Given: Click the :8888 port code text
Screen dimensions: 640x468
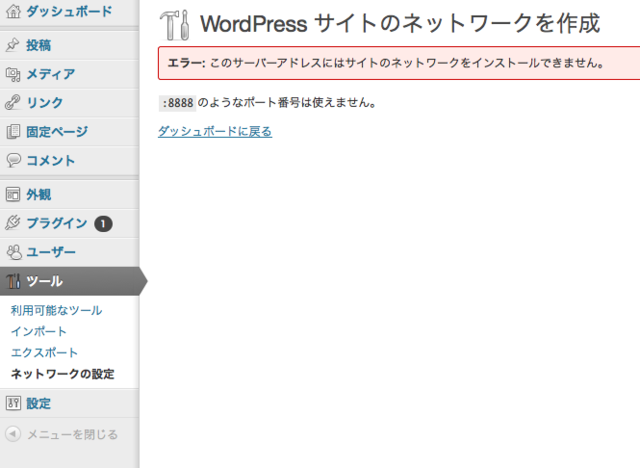Looking at the screenshot, I should tap(178, 103).
